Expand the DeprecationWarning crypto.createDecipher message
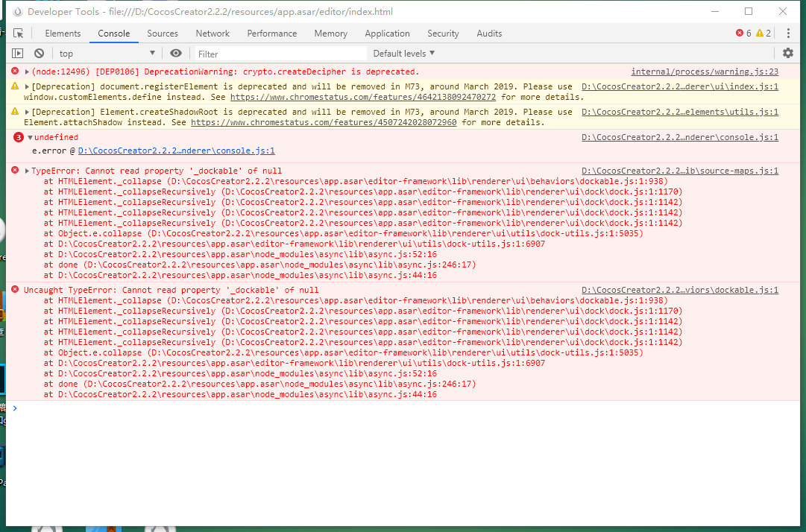The height and width of the screenshot is (532, 806). coord(27,72)
